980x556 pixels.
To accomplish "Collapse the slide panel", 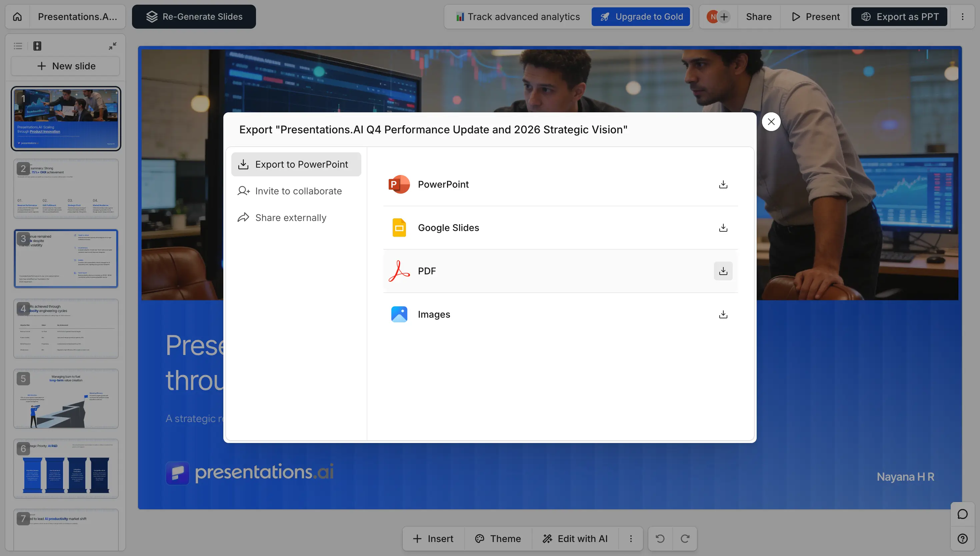I will point(113,46).
